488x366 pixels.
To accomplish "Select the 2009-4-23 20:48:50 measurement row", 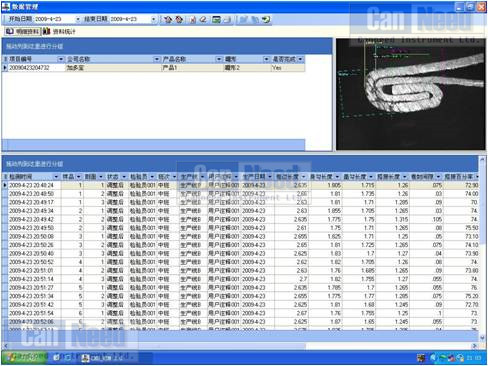I will [x=241, y=194].
